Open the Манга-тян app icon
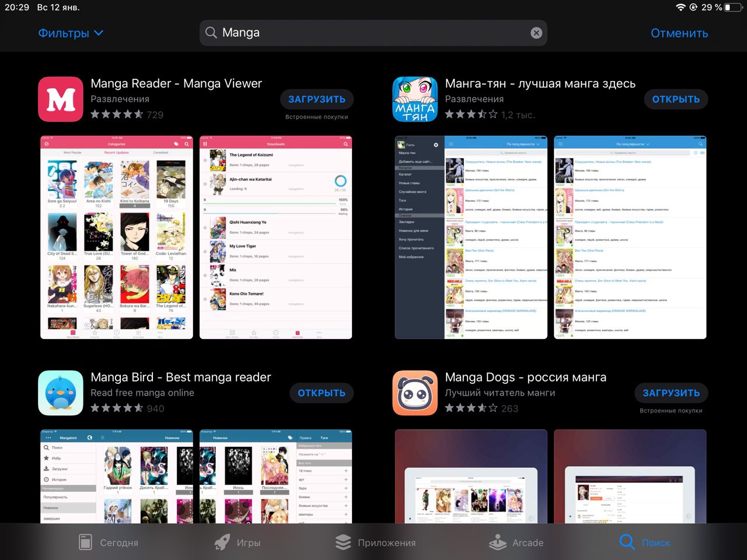Screen dimensions: 747x560 click(x=415, y=99)
